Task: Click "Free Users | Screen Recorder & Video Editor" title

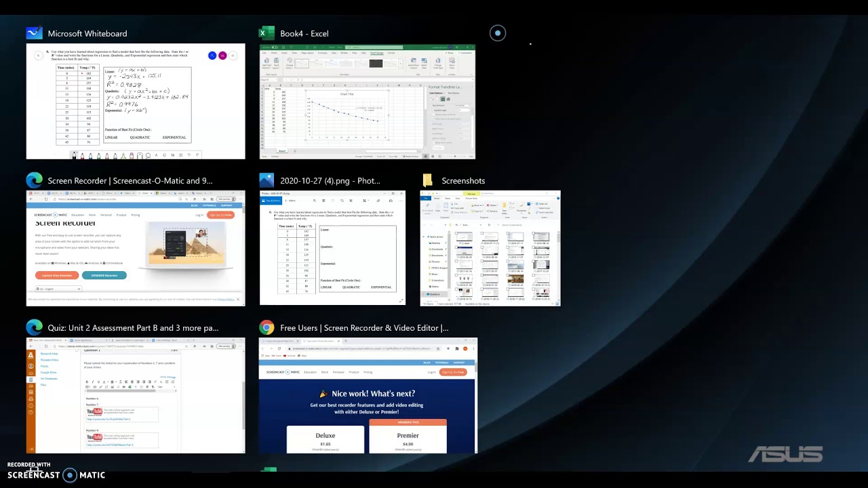Action: pos(364,328)
